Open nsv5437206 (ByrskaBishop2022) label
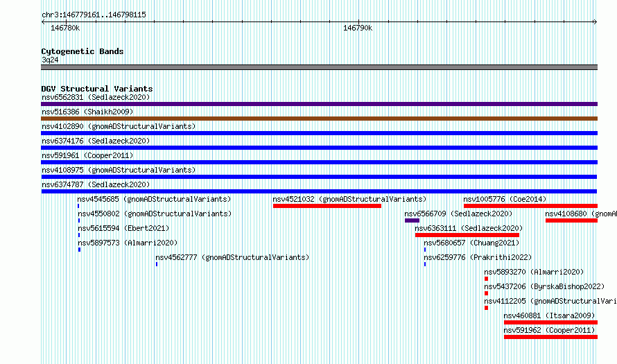Screen dimensions: 617x364 point(544,286)
